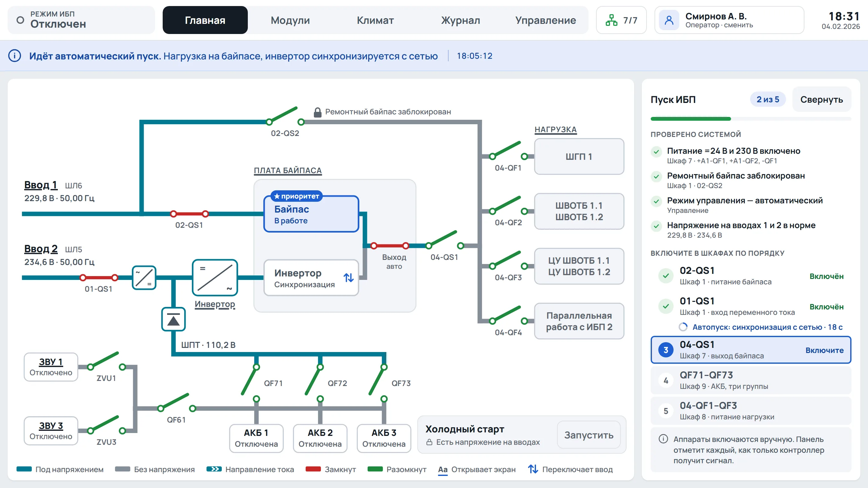Viewport: 868px width, 488px height.
Task: Click the Включите action for 04-QS1
Action: pos(824,350)
